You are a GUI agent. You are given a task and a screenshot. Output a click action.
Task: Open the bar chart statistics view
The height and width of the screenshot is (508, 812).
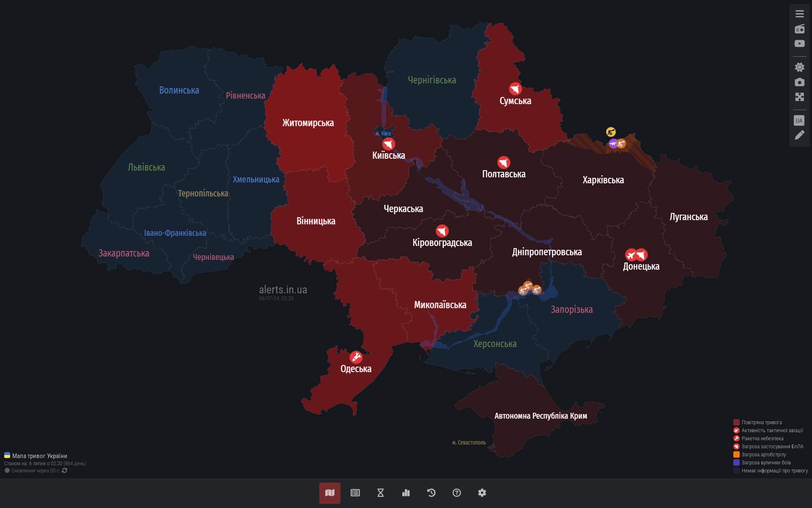pos(406,493)
